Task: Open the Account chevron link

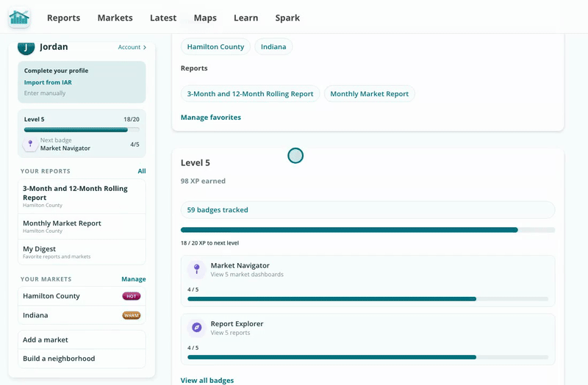Action: pyautogui.click(x=132, y=47)
